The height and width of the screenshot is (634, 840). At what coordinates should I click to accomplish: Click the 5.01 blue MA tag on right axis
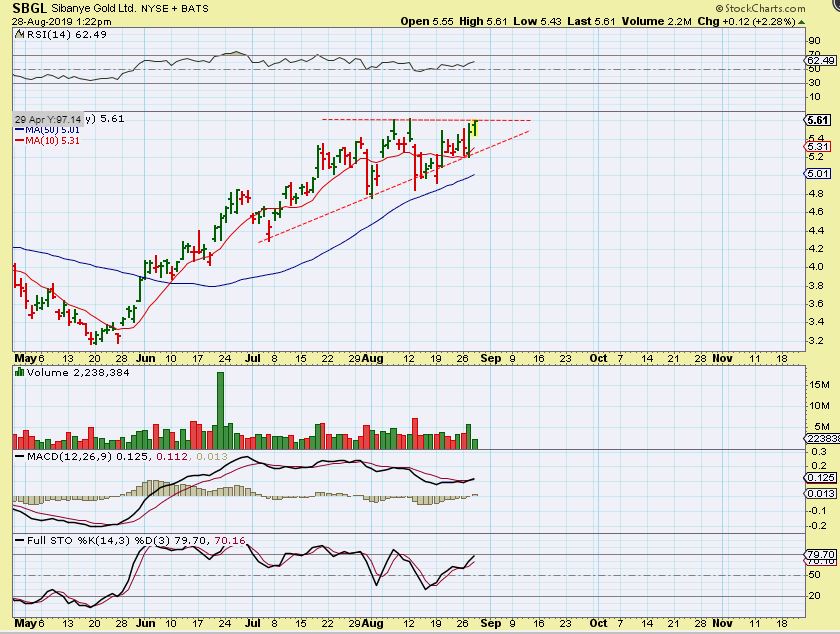(818, 173)
